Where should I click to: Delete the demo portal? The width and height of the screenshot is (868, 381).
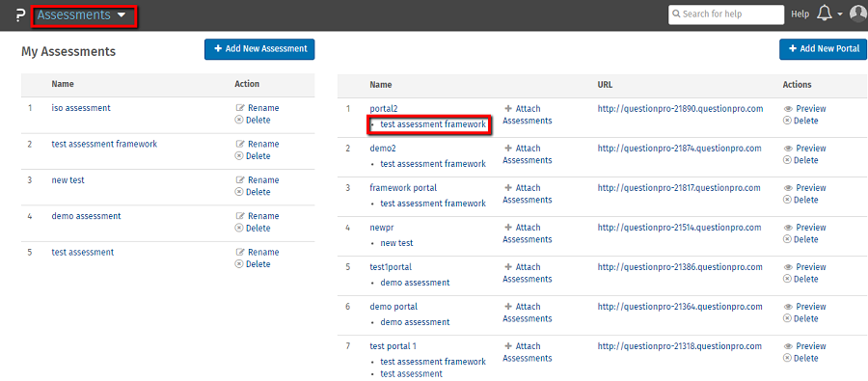tap(800, 319)
